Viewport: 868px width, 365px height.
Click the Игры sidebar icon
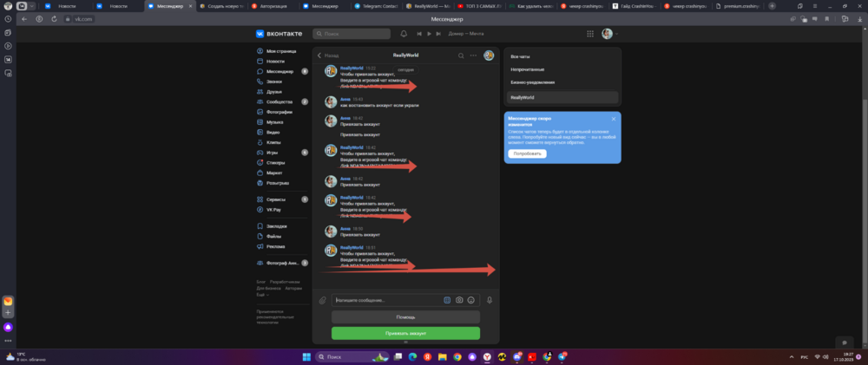point(260,153)
